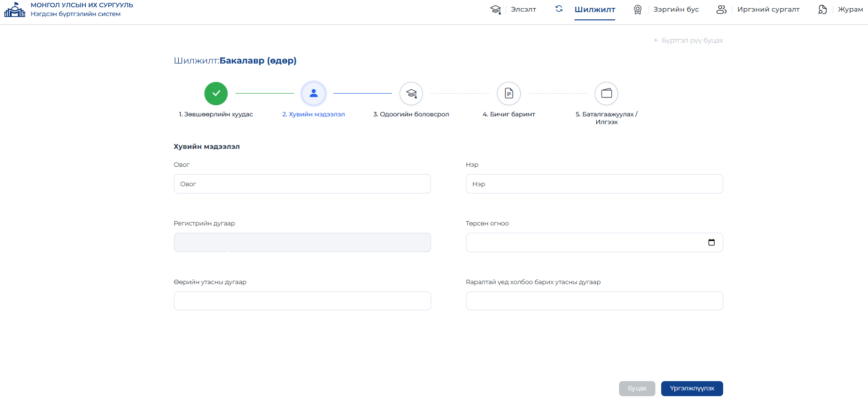The height and width of the screenshot is (401, 868).
Task: Click the Буцах button
Action: (637, 389)
